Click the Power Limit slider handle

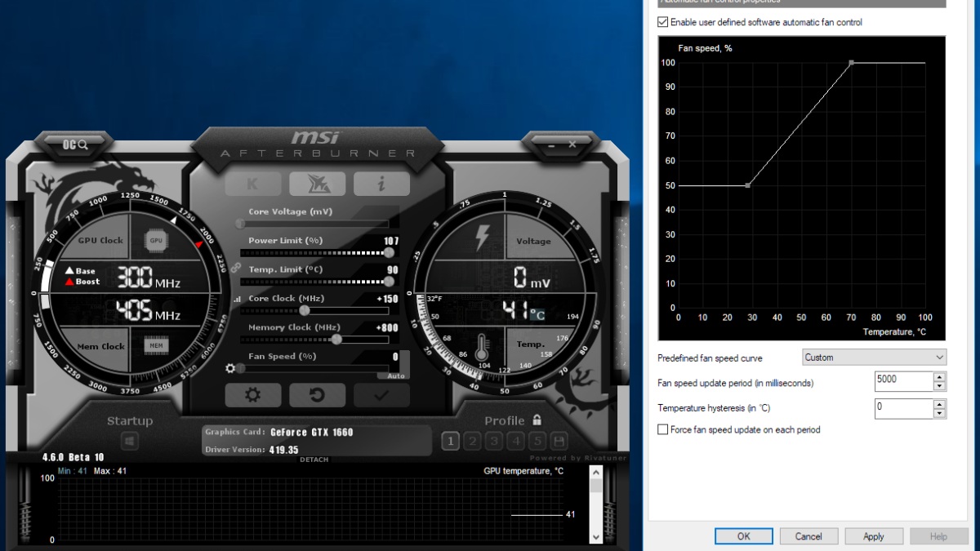(389, 252)
